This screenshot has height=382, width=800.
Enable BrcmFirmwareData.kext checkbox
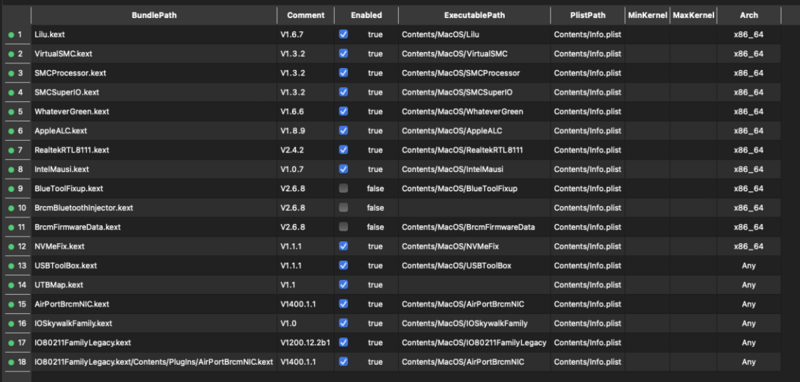[343, 227]
